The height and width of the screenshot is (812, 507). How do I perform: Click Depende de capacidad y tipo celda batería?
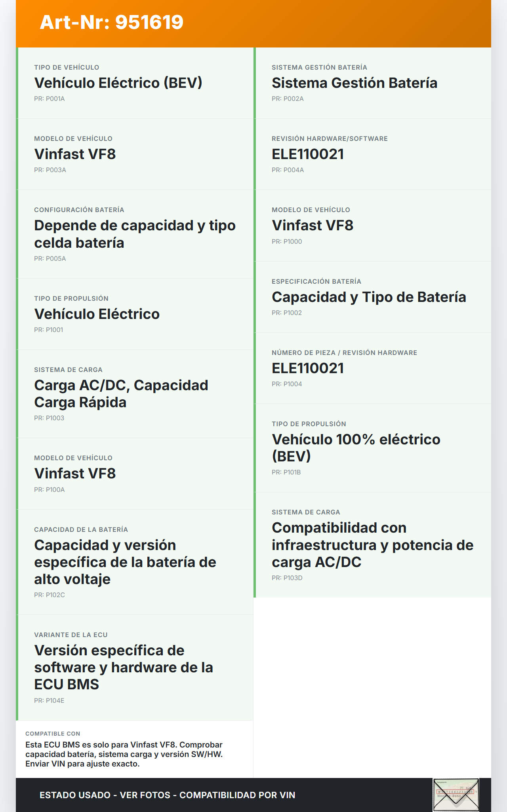135,234
